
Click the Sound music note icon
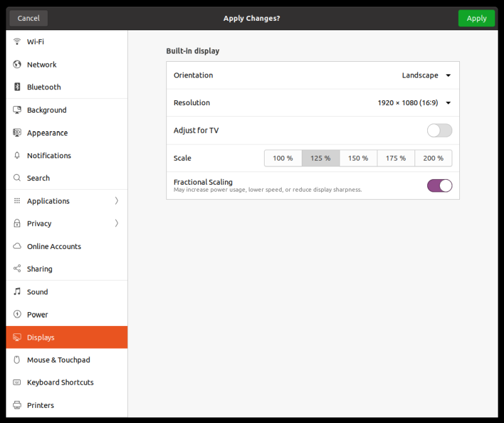[17, 292]
